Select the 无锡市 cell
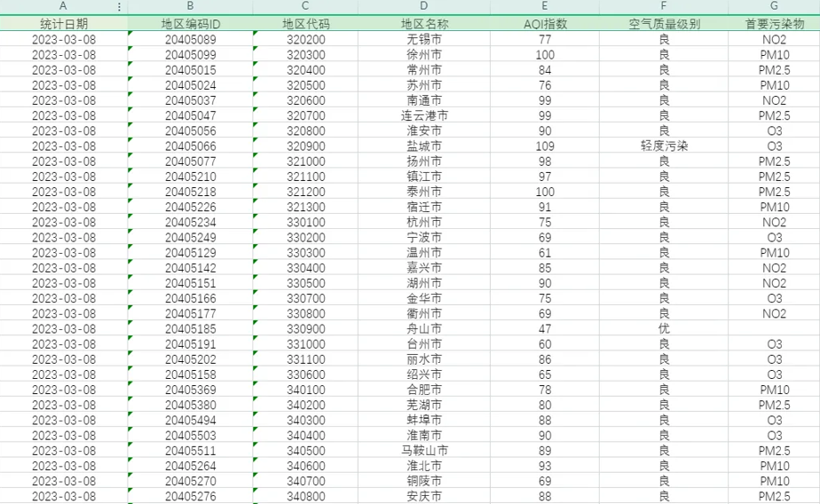Viewport: 820px width, 504px height. (424, 39)
